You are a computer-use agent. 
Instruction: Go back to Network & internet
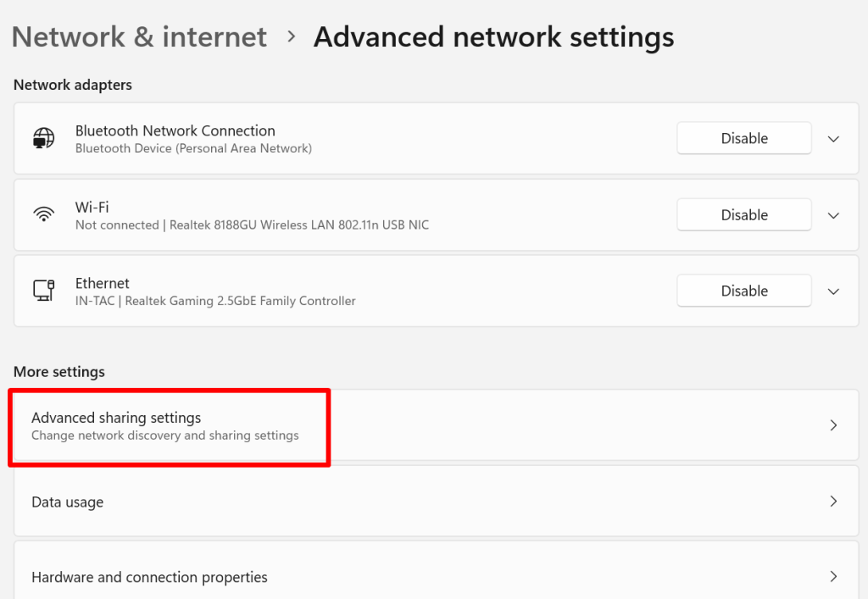click(x=139, y=37)
